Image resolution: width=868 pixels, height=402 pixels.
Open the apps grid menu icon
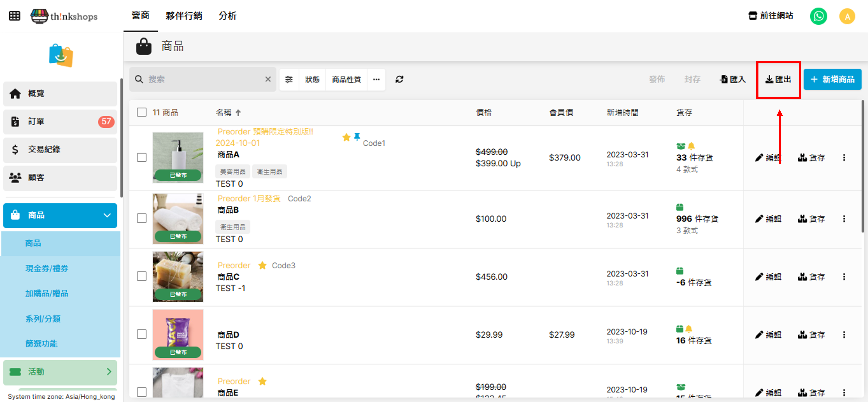[x=14, y=16]
